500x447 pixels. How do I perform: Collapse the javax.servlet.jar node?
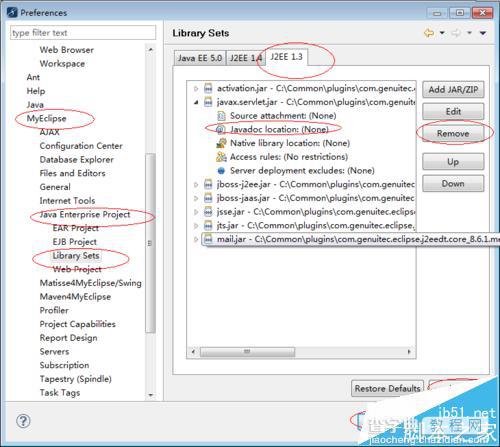point(196,102)
